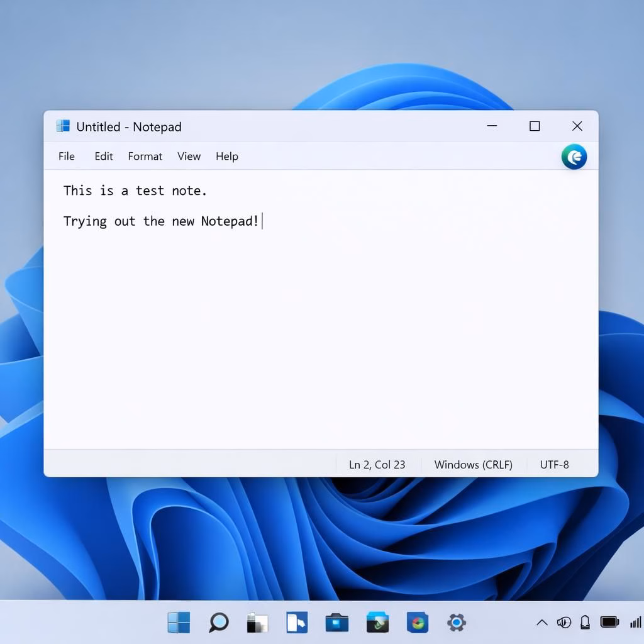Open the blue browser icon on the taskbar
Image resolution: width=644 pixels, height=644 pixels.
coord(418,623)
